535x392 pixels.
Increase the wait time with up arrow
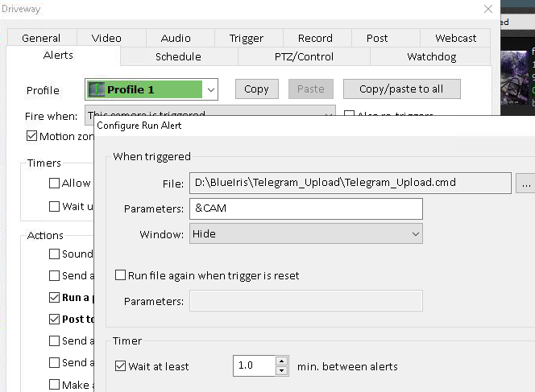281,361
